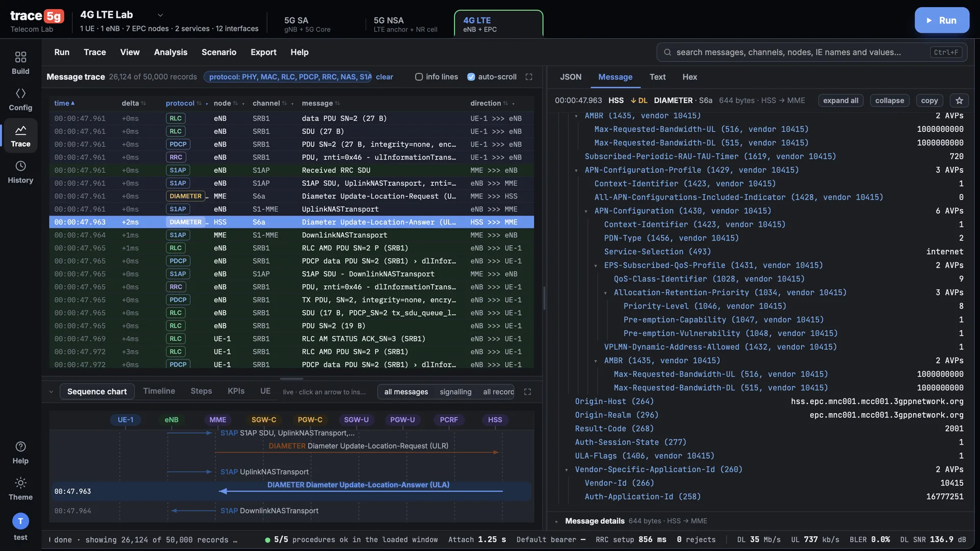Image resolution: width=980 pixels, height=551 pixels.
Task: Open the 4G LTE Lab dropdown
Action: (160, 15)
